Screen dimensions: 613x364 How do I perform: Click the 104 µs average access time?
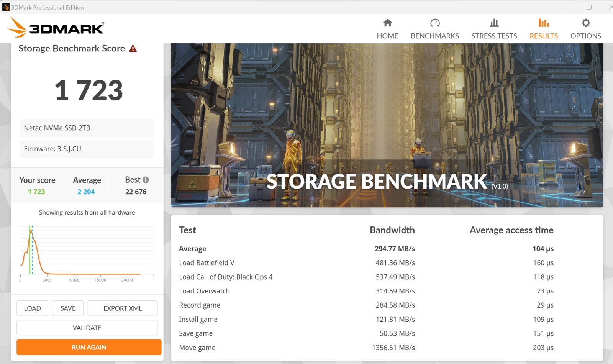[x=543, y=249]
